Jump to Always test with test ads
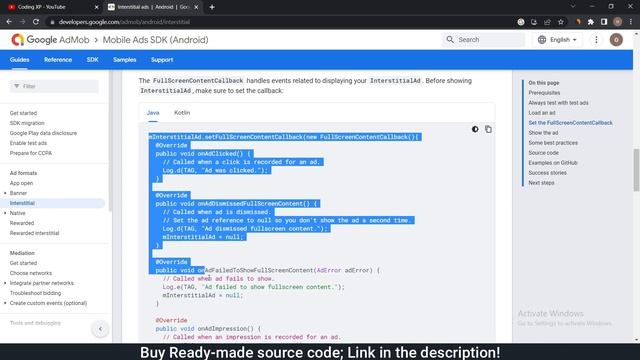640x360 pixels. coord(558,103)
